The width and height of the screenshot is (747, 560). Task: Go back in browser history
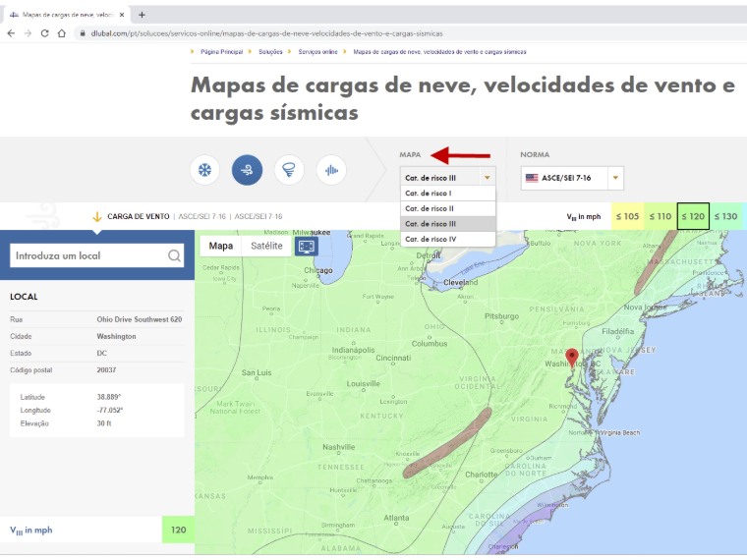(x=11, y=33)
